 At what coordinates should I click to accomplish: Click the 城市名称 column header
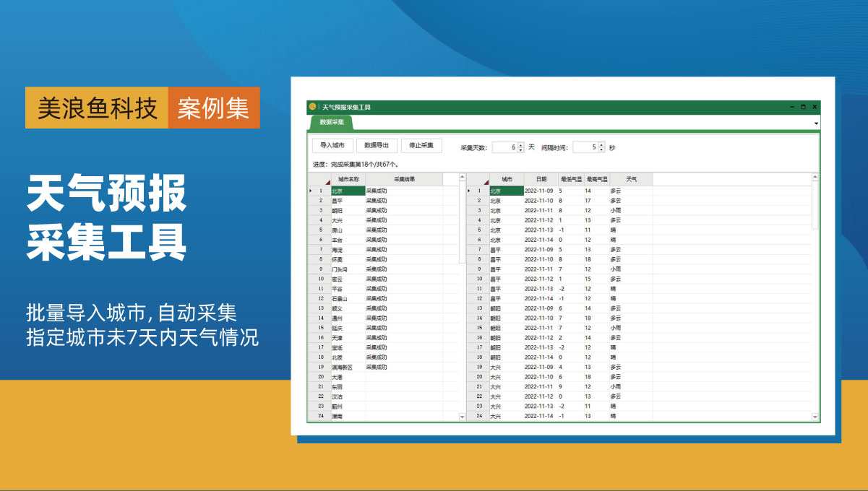348,179
